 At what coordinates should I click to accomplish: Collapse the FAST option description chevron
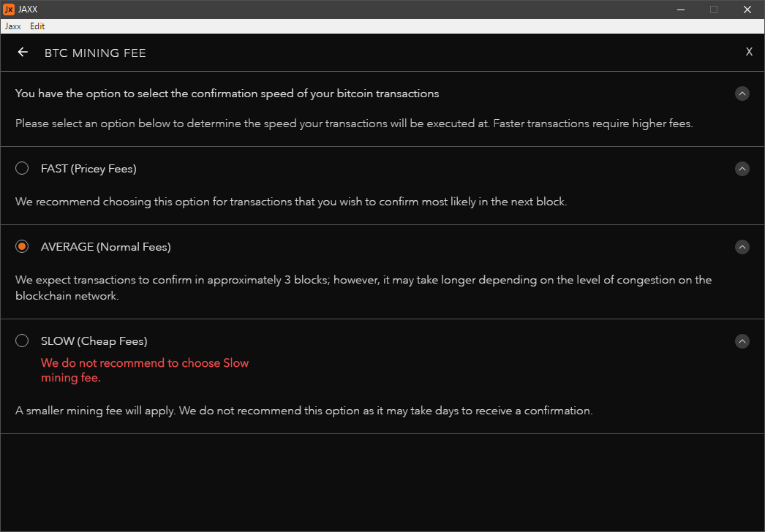(742, 169)
